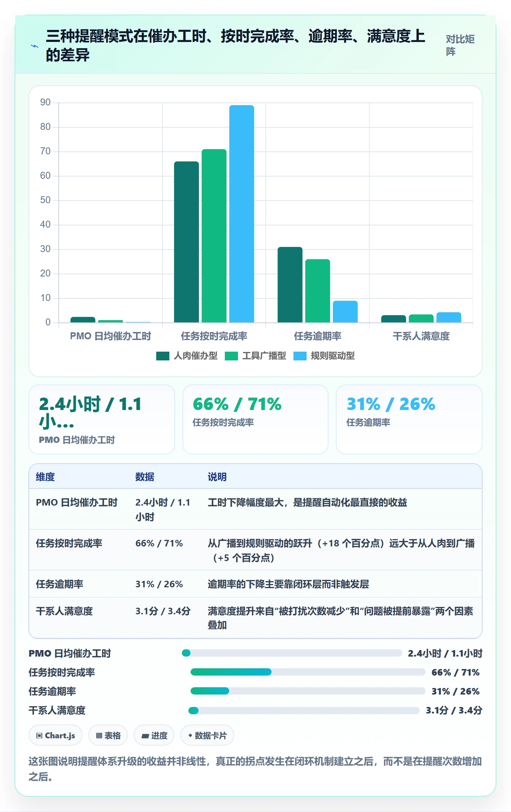
Task: Toggle the 工具广播型 legend swatch
Action: point(231,356)
